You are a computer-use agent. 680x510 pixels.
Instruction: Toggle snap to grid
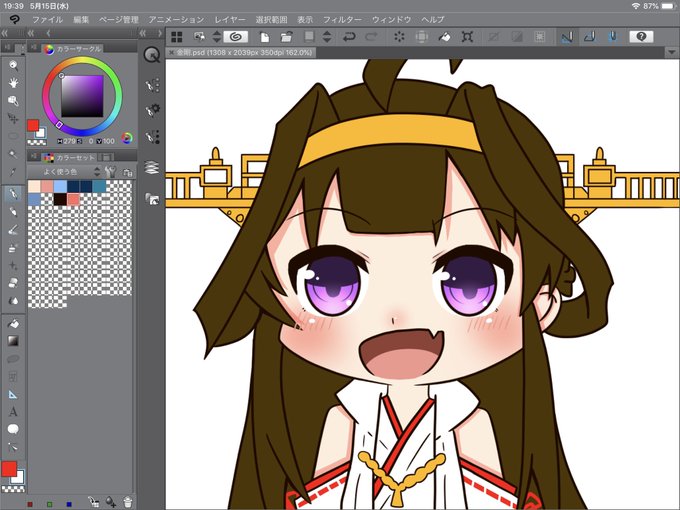tap(612, 37)
